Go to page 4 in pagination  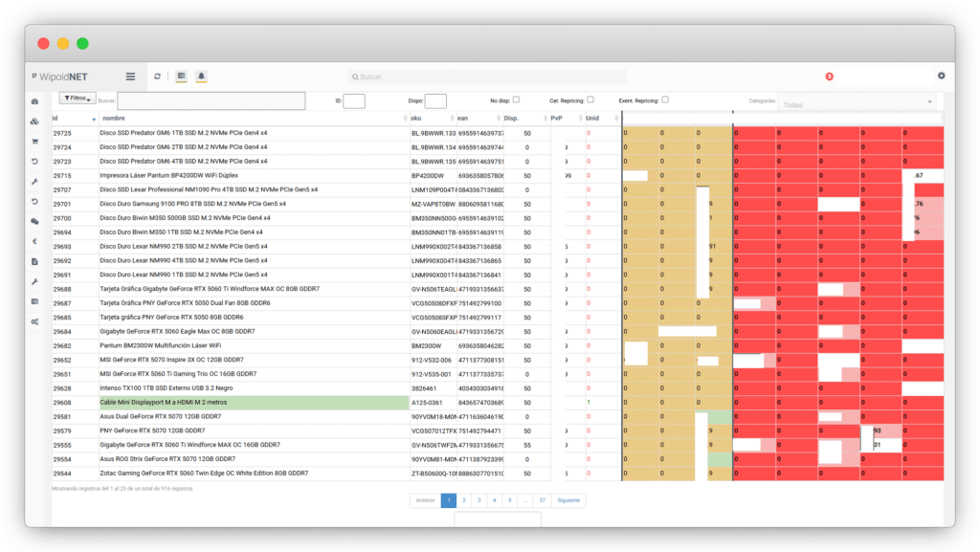(495, 500)
